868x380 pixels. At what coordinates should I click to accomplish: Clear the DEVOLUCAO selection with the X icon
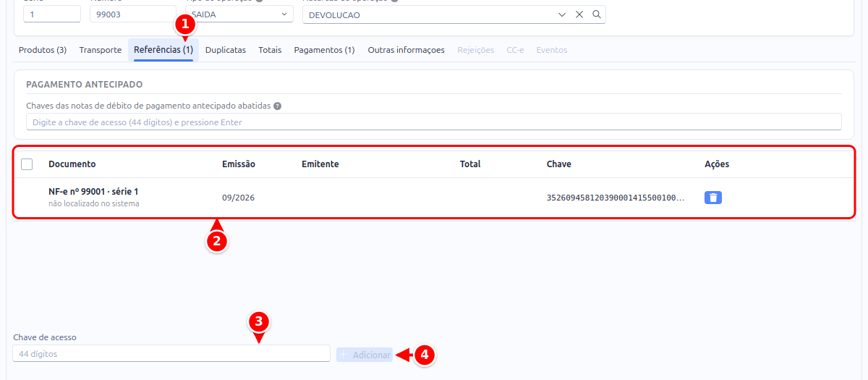(579, 14)
